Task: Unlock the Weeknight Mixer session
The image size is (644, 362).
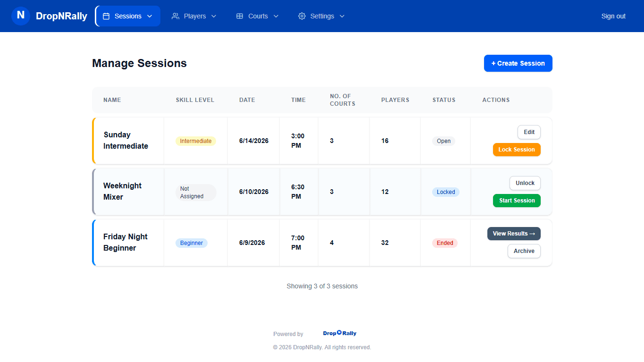Action: point(525,183)
